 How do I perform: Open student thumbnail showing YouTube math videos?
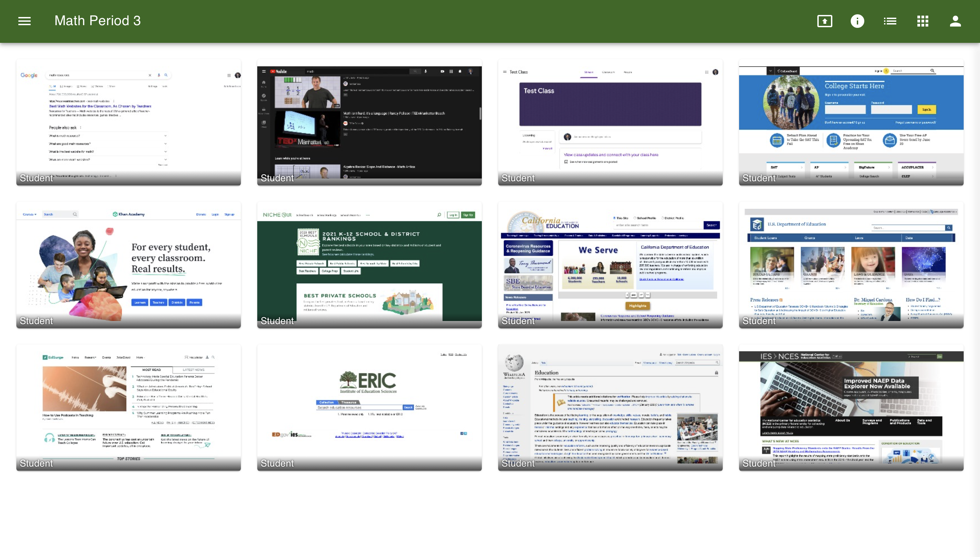[x=370, y=122]
